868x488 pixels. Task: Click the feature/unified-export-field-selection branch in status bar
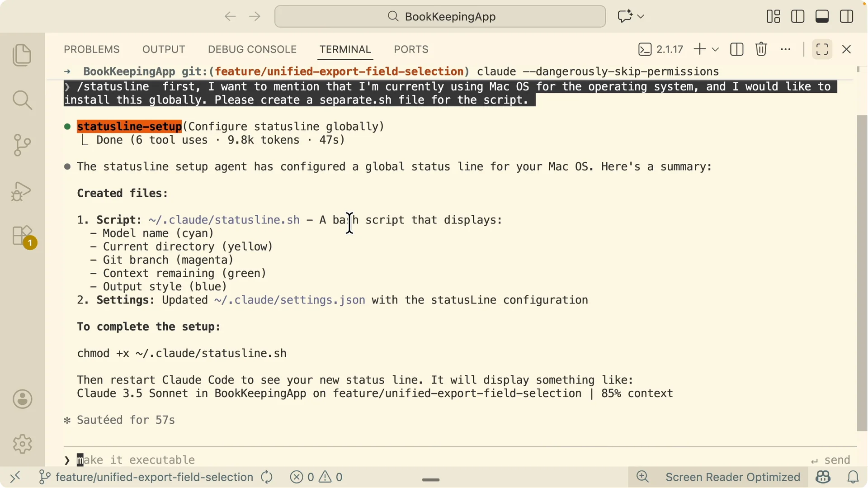pyautogui.click(x=146, y=477)
